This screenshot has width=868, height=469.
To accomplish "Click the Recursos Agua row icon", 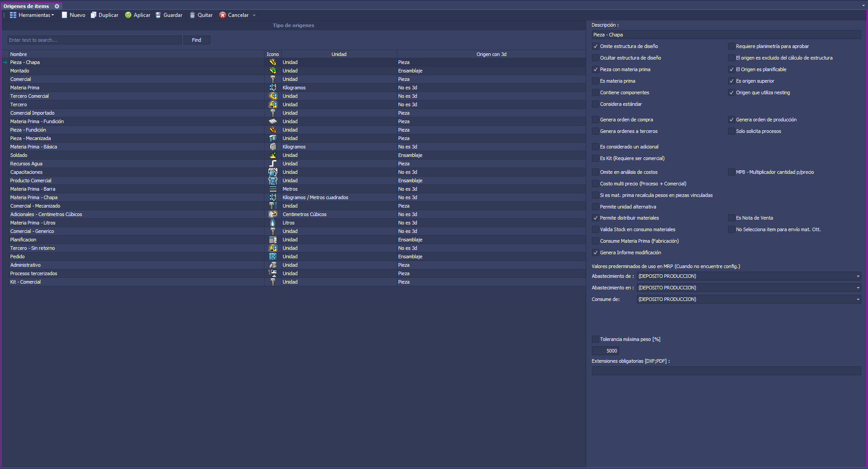I will coord(273,164).
